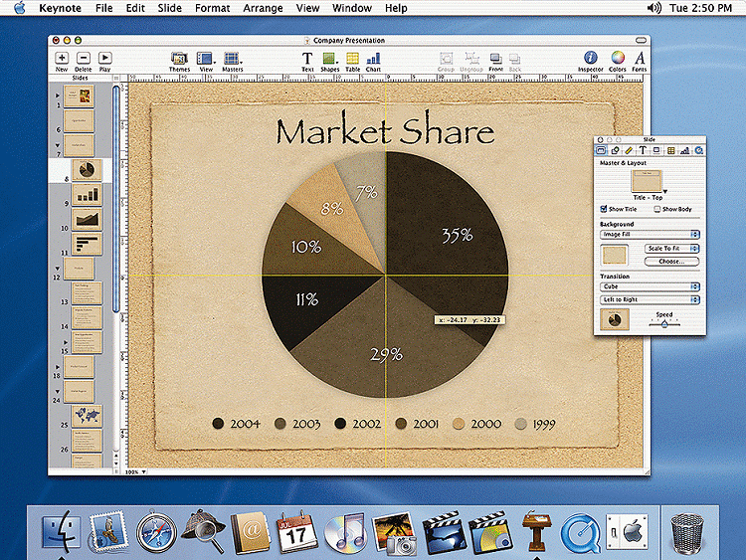The height and width of the screenshot is (560, 746).
Task: Click the transition Speed slider
Action: (664, 323)
